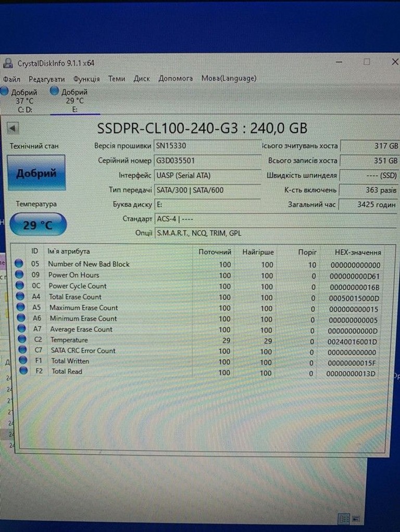Screen dimensions: 400x532
Task: Click the Ім'я атрибута column header
Action: click(69, 252)
